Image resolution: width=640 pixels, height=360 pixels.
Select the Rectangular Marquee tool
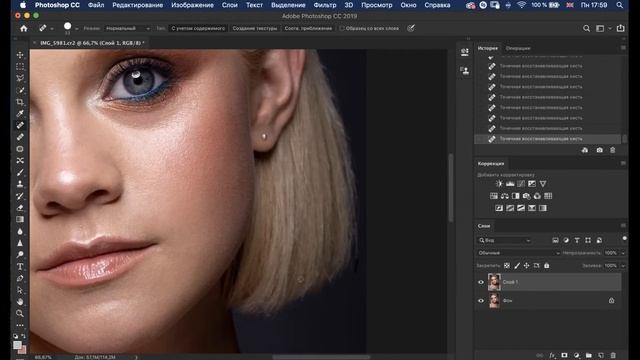coord(20,66)
